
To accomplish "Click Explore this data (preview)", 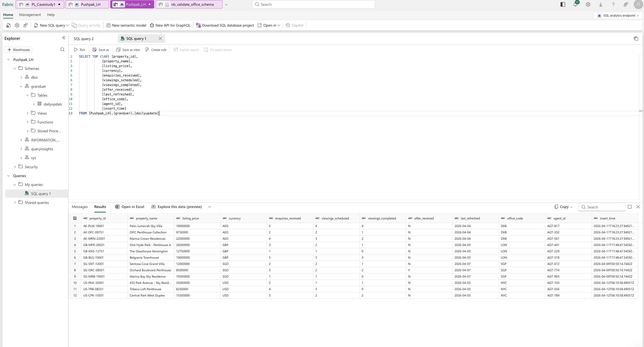I will 176,207.
